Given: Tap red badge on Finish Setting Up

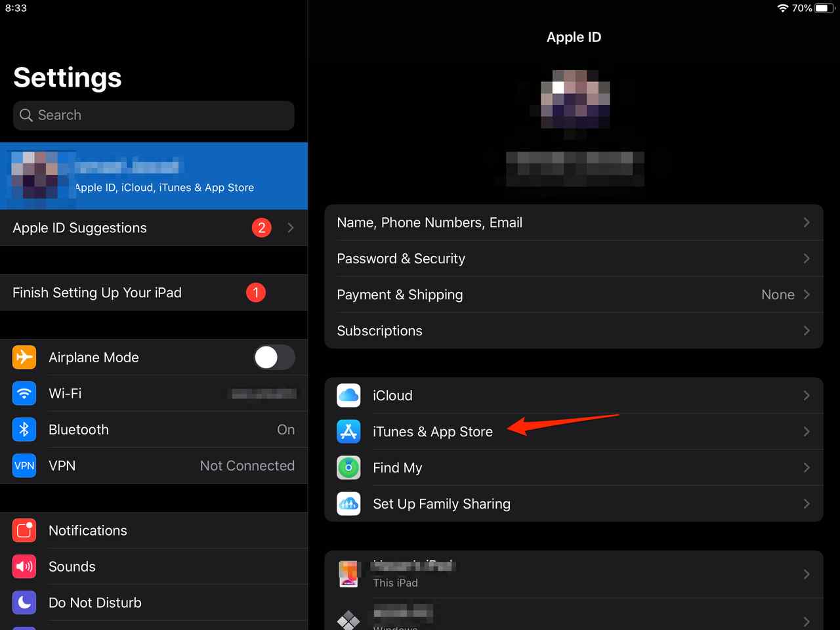Looking at the screenshot, I should click(x=255, y=293).
